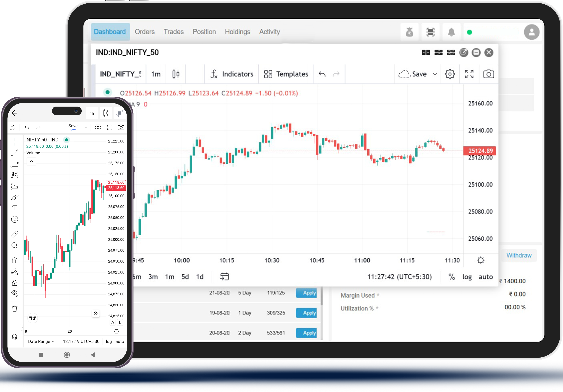
Task: Open chart settings gear on tablet toolbar
Action: (x=450, y=74)
